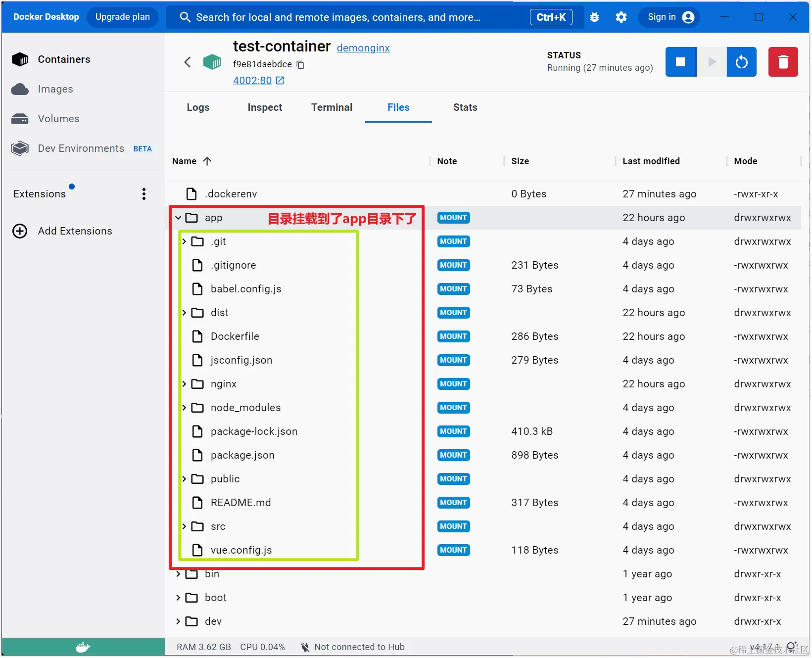Open troubleshoot bug icon in header
The width and height of the screenshot is (812, 658).
tap(594, 17)
